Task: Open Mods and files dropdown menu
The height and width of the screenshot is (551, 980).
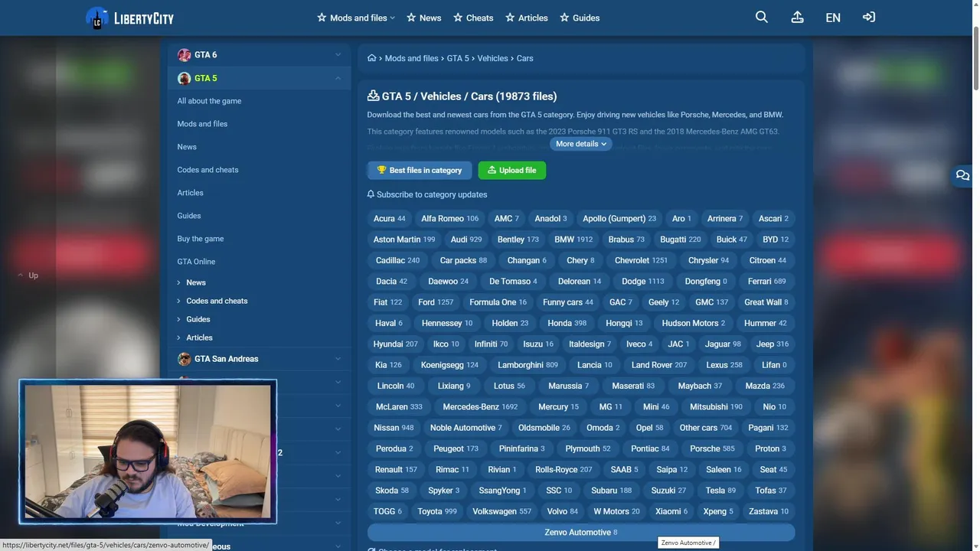Action: coord(356,18)
